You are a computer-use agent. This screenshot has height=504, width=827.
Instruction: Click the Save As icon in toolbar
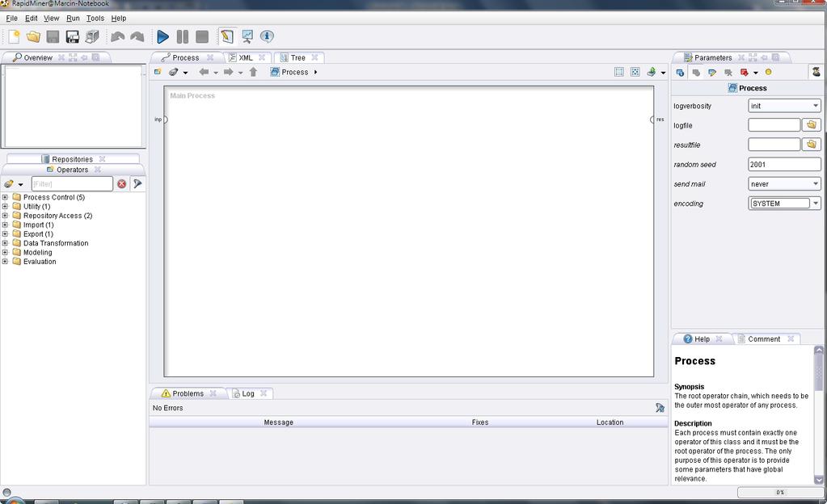tap(72, 36)
